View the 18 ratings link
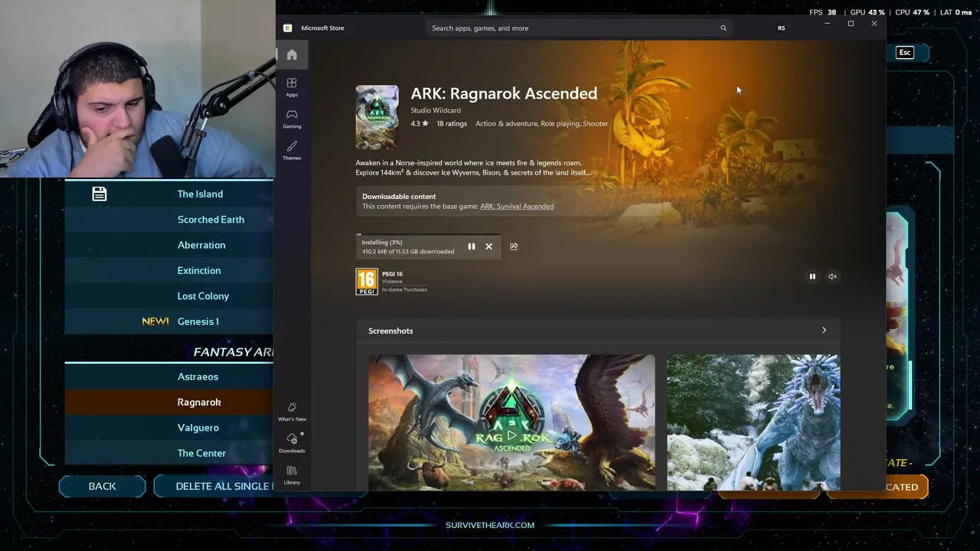Screen dimensions: 980x551 tap(452, 124)
